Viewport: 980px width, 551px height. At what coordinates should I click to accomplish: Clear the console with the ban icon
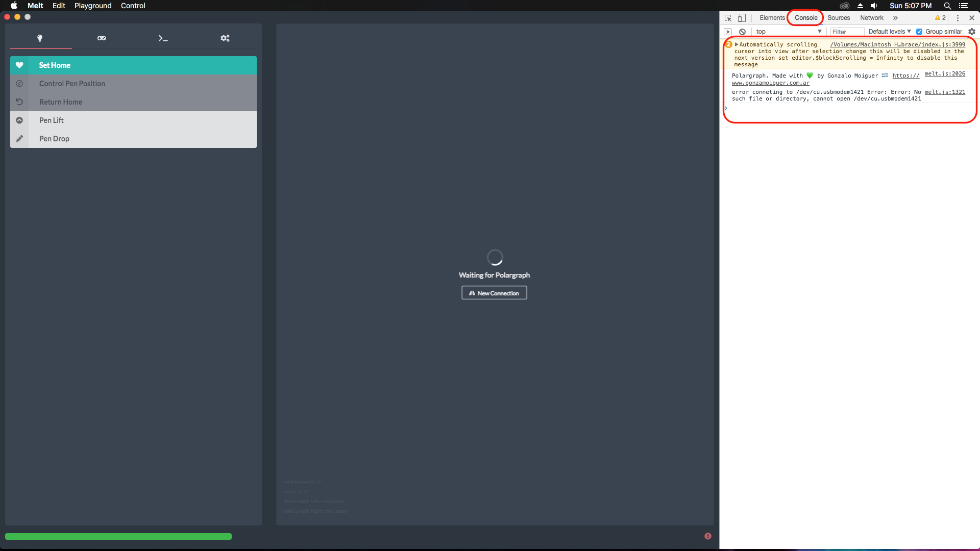tap(742, 31)
